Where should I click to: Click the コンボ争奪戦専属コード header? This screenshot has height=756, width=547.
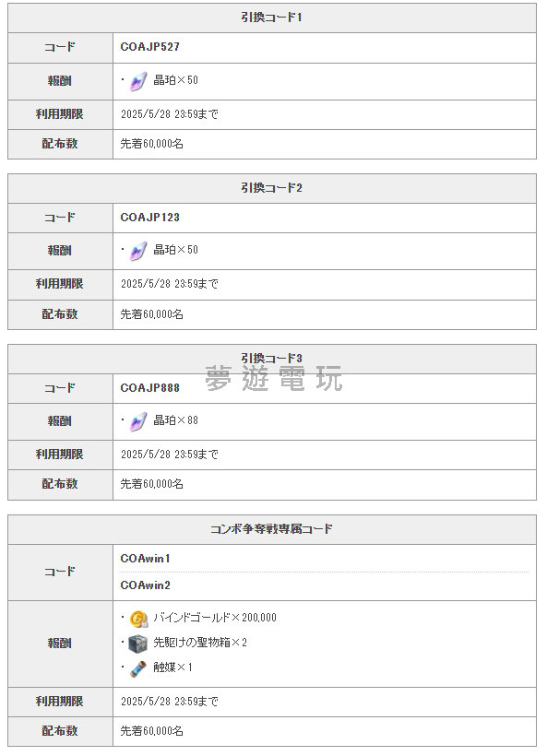click(x=272, y=529)
